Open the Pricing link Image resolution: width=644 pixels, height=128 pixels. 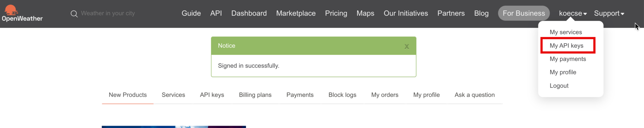[336, 13]
